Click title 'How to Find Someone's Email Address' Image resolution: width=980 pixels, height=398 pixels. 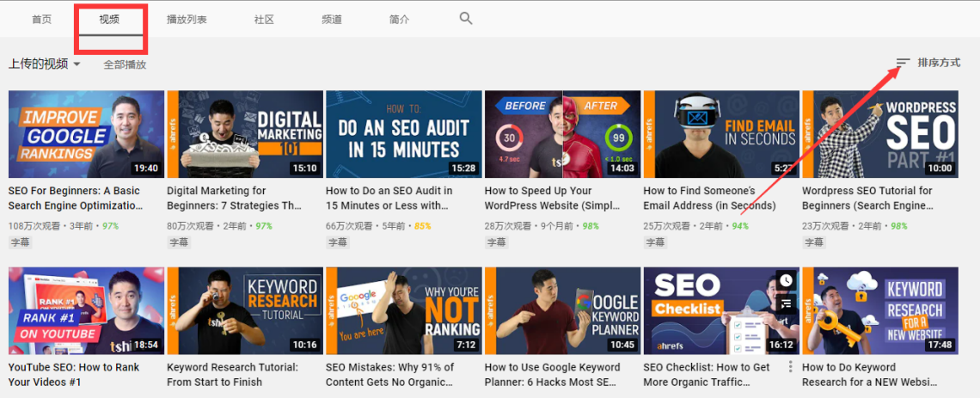point(709,198)
